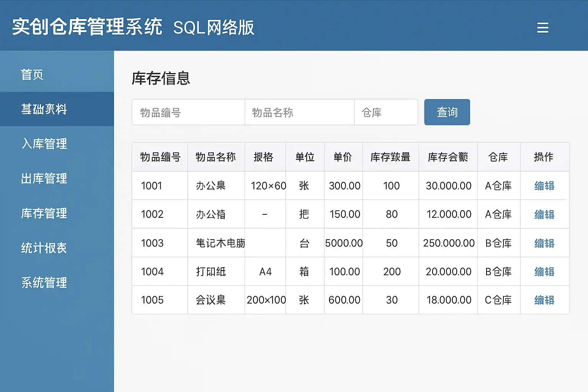Click the stock amount 12.000.00
The width and height of the screenshot is (588, 392).
click(x=449, y=214)
